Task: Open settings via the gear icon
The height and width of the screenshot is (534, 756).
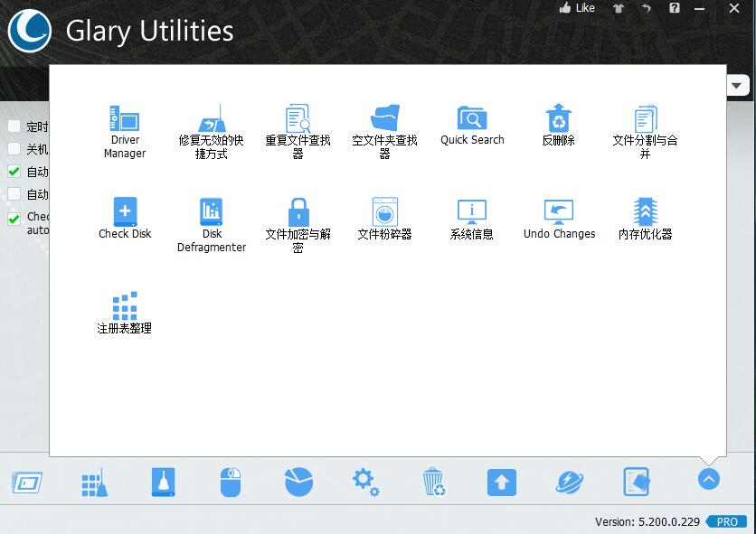Action: [365, 482]
